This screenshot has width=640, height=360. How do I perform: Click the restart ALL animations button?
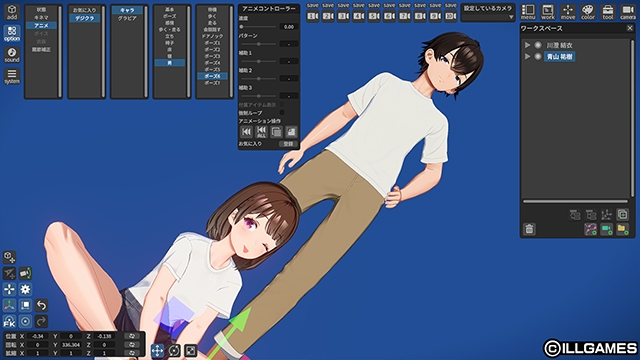(x=261, y=131)
